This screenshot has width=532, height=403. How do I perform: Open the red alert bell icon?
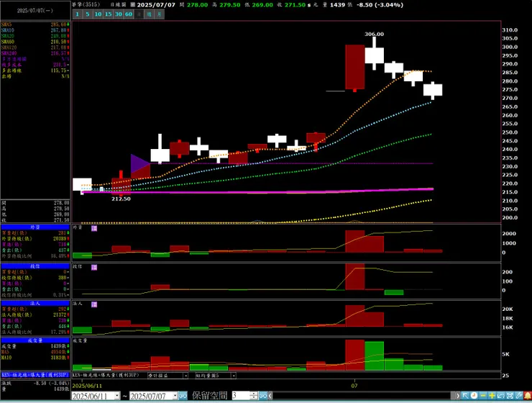528,396
